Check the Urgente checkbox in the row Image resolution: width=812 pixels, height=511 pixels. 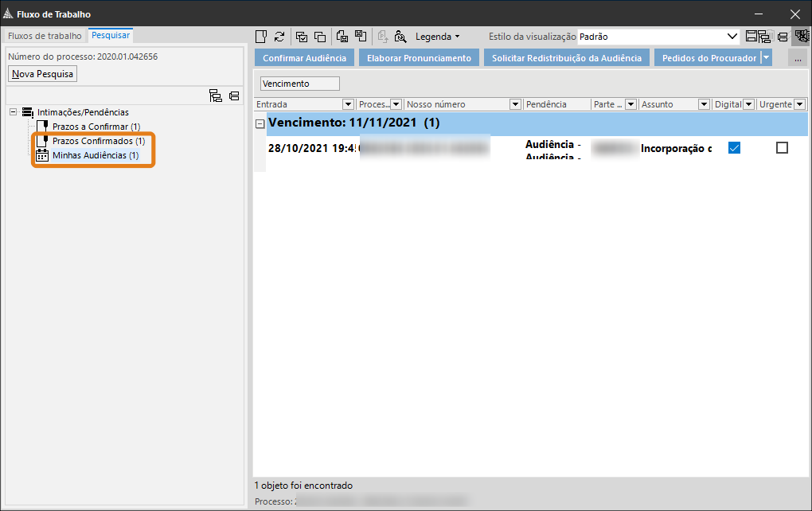coord(782,148)
